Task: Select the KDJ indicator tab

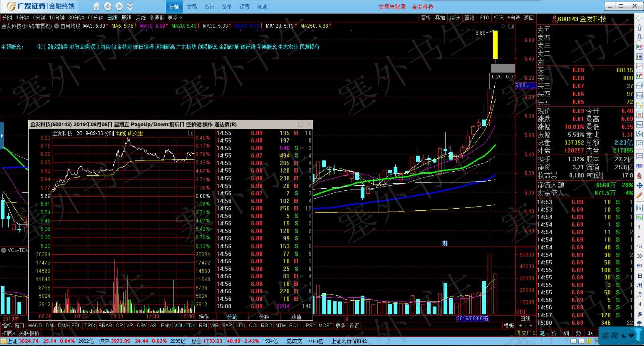Action: pyautogui.click(x=240, y=325)
